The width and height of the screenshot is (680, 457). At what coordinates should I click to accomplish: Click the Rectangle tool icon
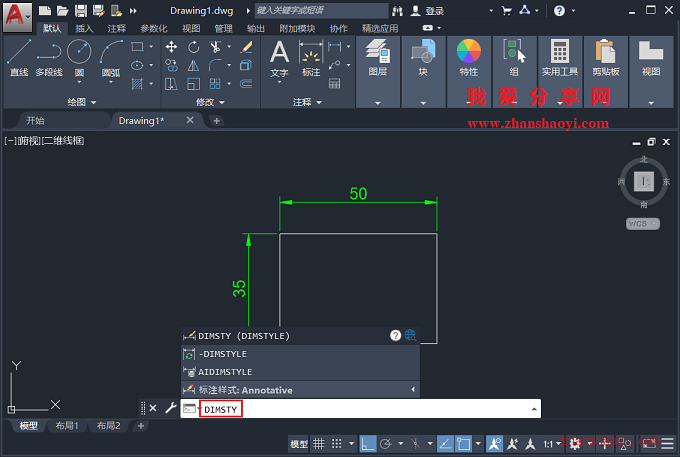[137, 46]
